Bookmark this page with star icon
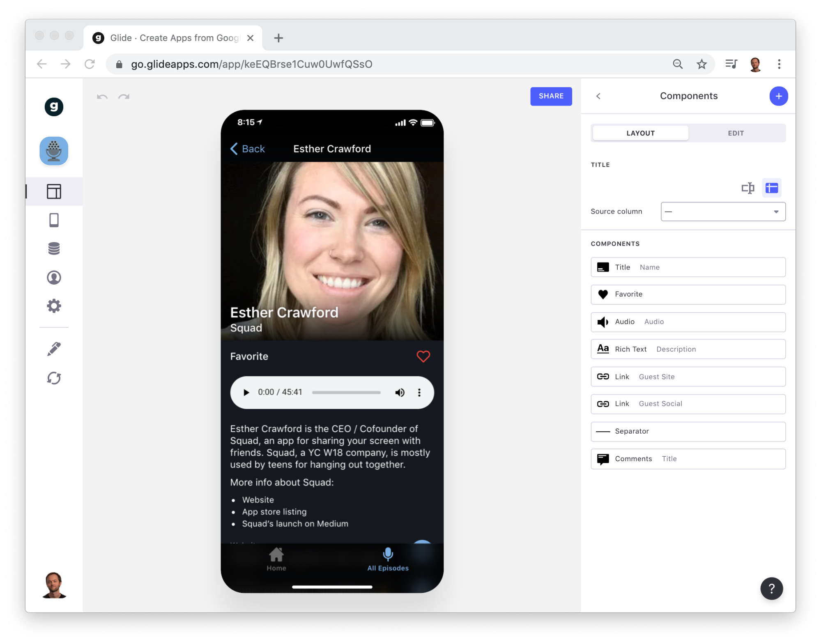The image size is (821, 644). coord(701,64)
